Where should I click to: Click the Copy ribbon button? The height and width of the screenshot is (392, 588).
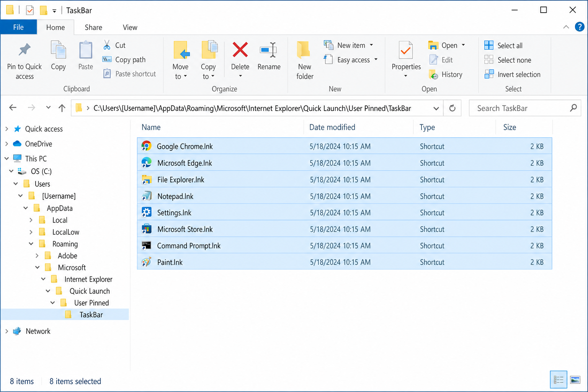[58, 56]
